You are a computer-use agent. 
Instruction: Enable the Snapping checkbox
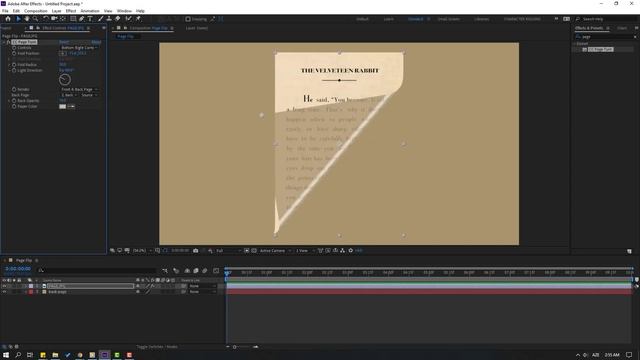tap(188, 19)
